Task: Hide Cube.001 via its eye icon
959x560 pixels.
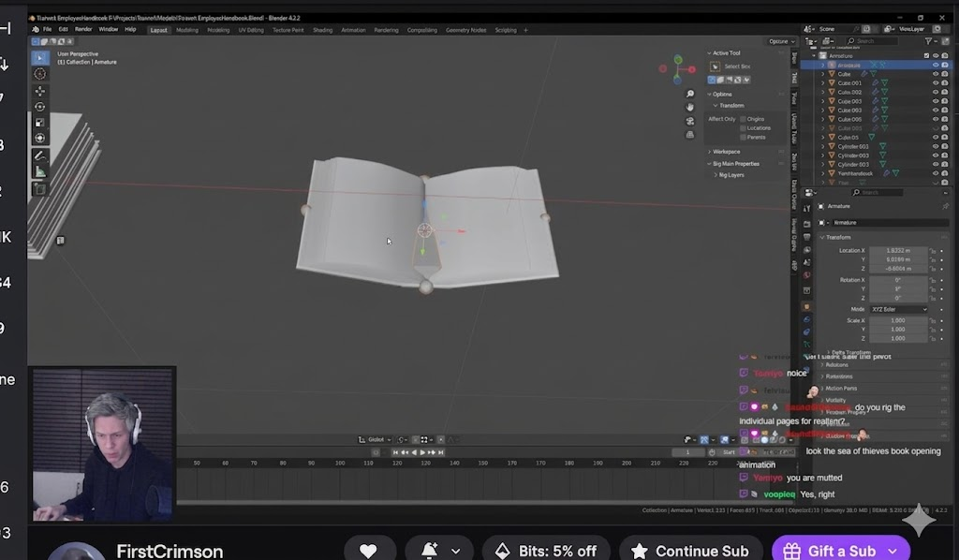Action: pos(936,83)
